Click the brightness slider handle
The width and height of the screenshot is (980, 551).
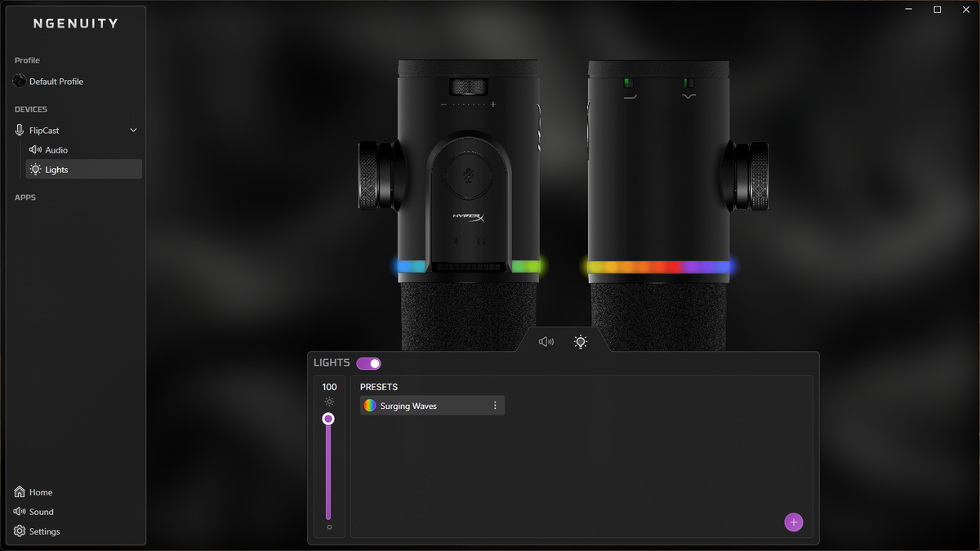point(328,419)
